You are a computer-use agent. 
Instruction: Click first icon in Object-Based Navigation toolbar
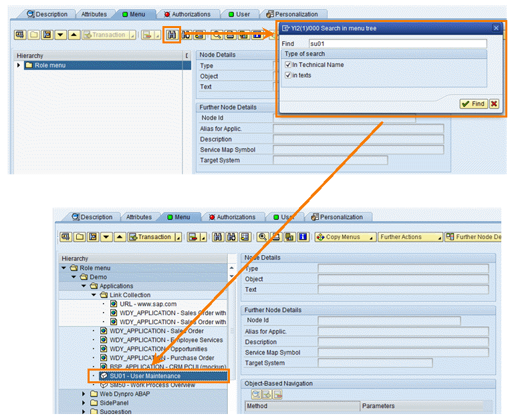tap(256, 395)
